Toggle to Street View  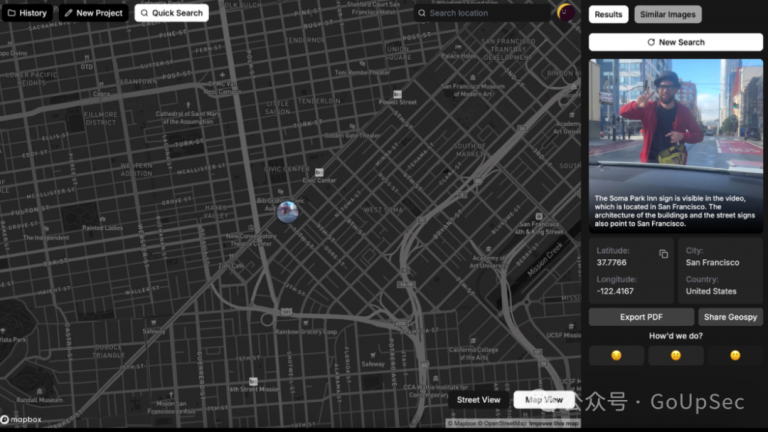[478, 400]
